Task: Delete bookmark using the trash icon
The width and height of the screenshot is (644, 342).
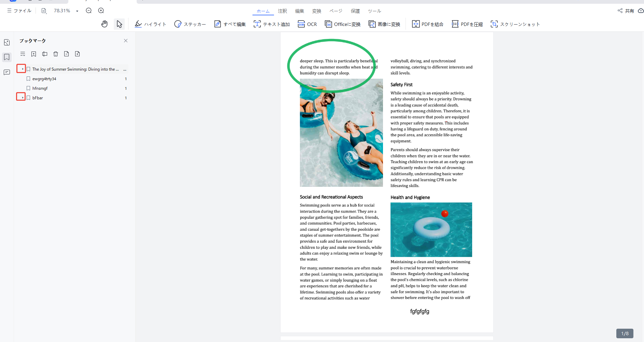Action: (x=56, y=54)
